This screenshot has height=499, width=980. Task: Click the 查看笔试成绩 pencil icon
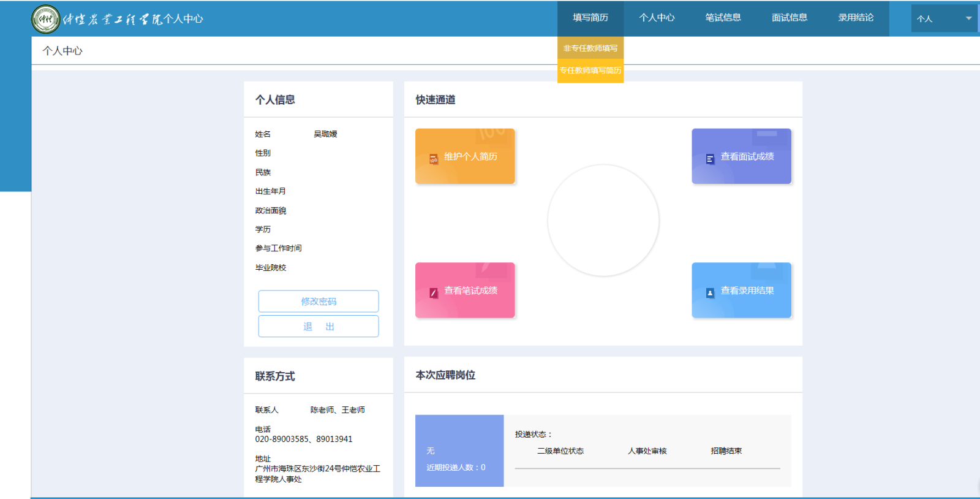pos(434,293)
